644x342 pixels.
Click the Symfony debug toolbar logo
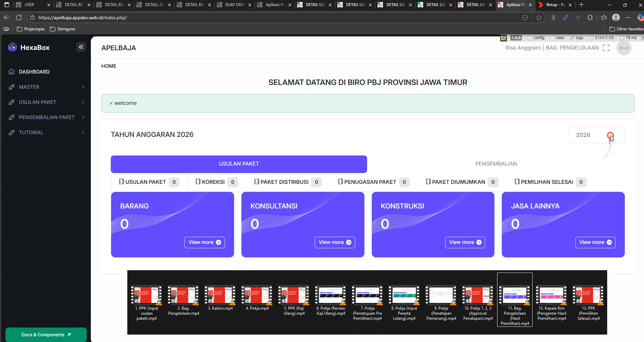tap(503, 38)
